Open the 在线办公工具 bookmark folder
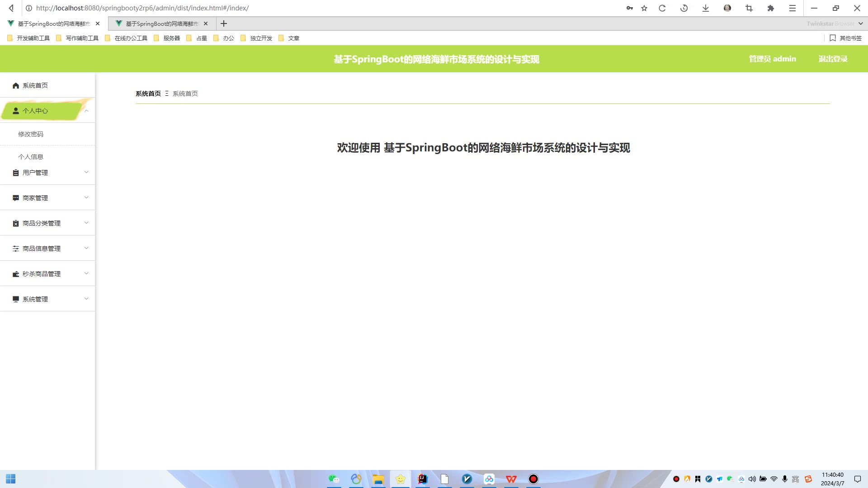This screenshot has width=868, height=488. [x=126, y=38]
